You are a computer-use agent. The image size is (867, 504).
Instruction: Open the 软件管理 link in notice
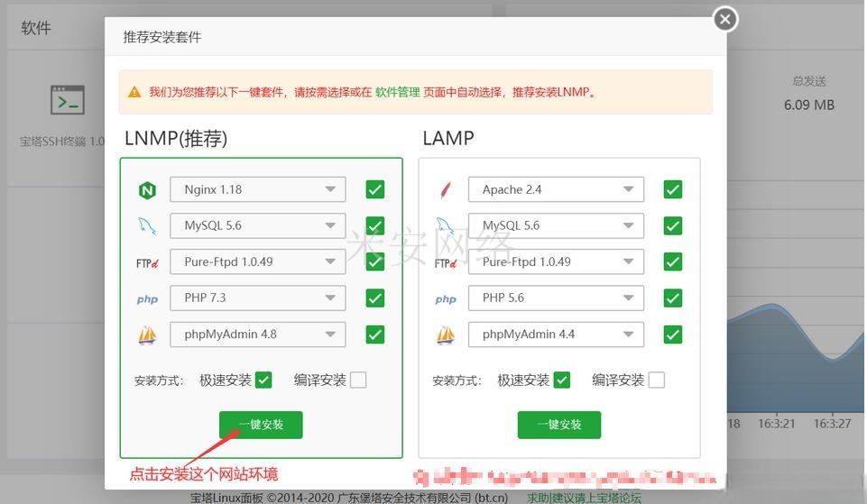coord(398,92)
